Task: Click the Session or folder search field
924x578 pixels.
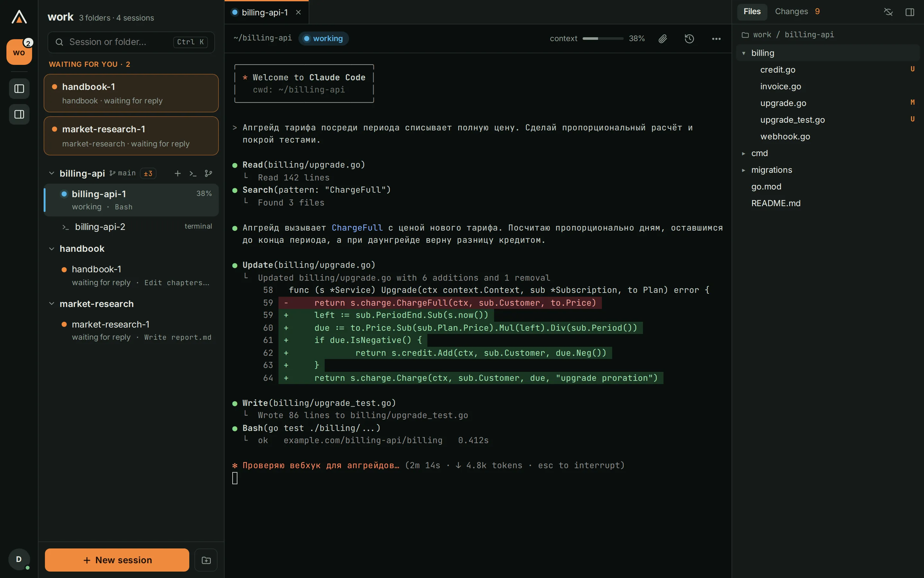Action: [131, 42]
